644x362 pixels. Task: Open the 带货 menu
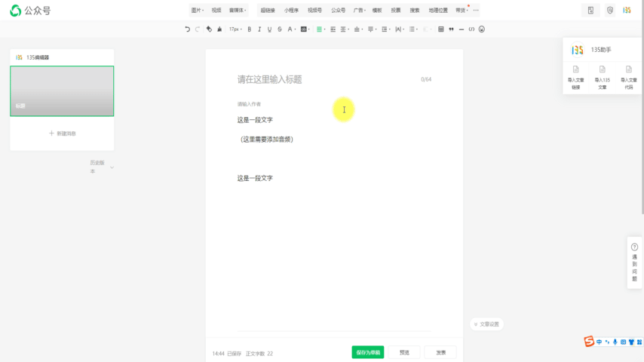[462, 11]
